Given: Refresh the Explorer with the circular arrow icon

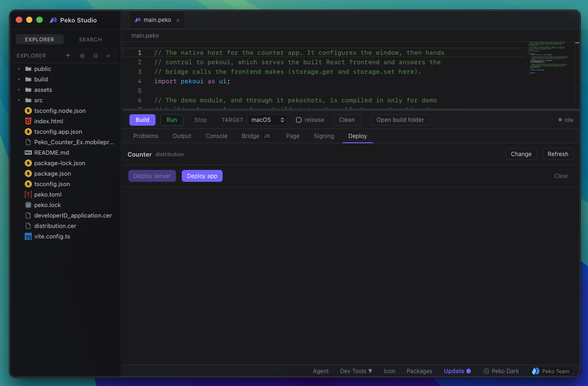Looking at the screenshot, I should (x=108, y=56).
